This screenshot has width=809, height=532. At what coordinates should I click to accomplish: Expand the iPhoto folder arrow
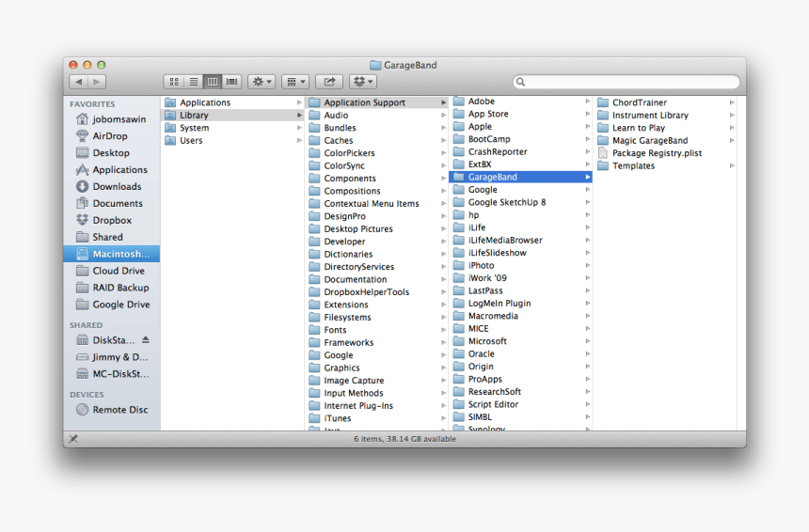[x=587, y=265]
